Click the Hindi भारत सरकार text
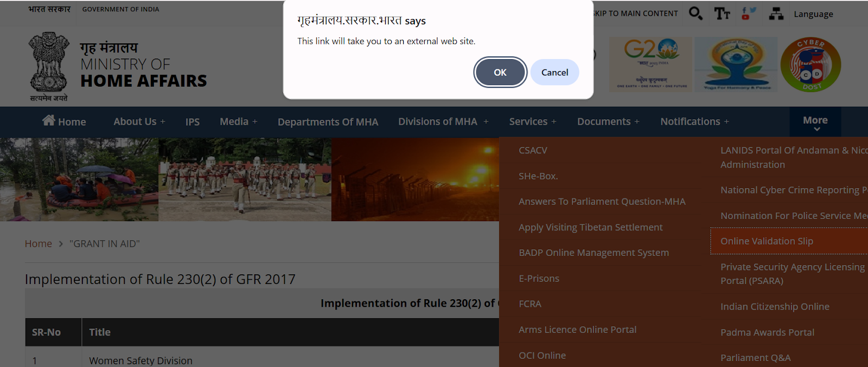 [49, 9]
